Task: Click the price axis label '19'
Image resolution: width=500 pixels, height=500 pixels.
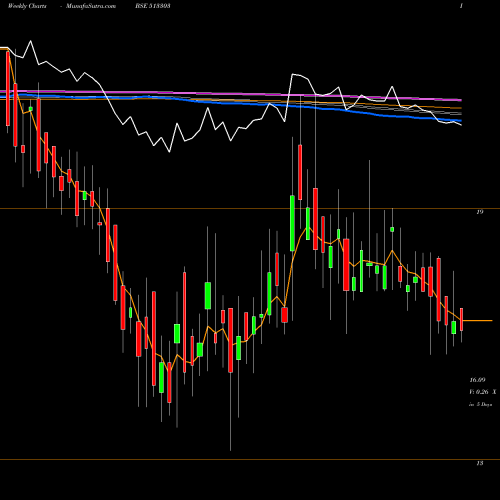Action: click(x=480, y=212)
